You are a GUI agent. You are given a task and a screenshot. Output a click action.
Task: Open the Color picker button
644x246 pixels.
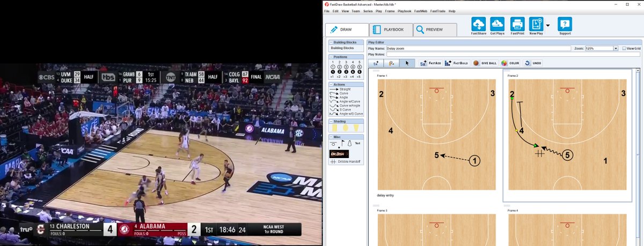pos(510,63)
